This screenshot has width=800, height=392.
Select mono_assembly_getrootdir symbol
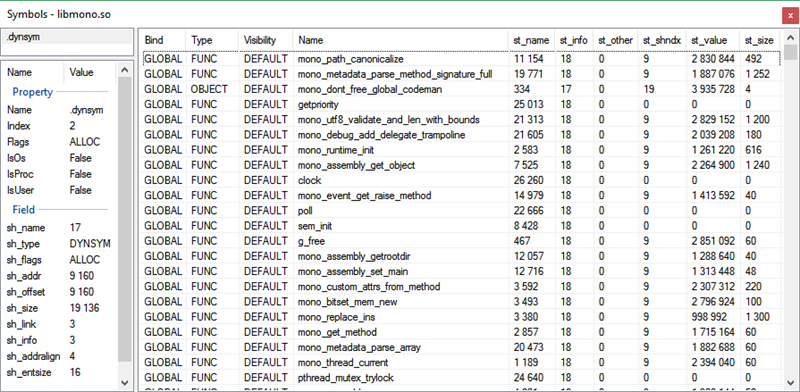point(461,256)
